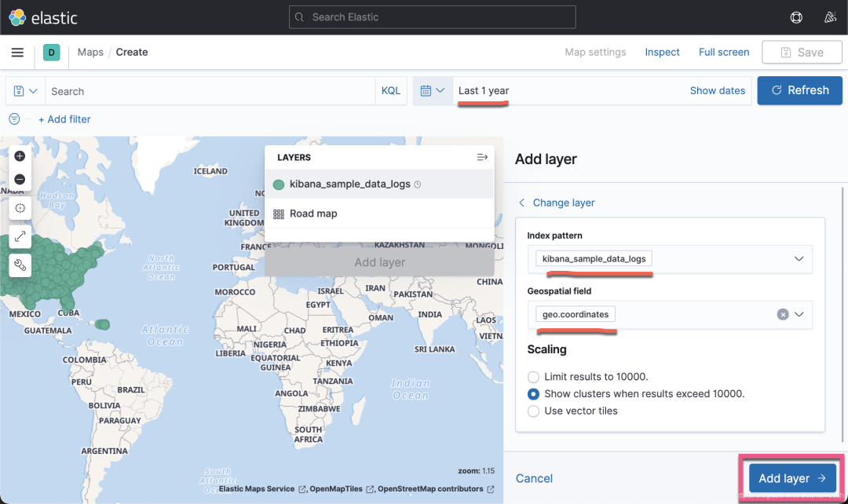Focus the KQL Search query bar
This screenshot has height=504, width=848.
coord(210,91)
